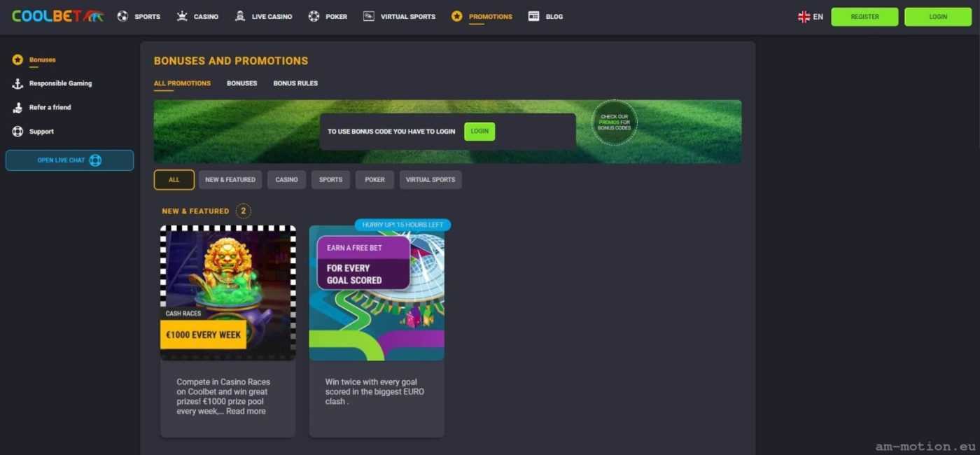Filter promotions by Casino
The image size is (980, 455).
tap(286, 180)
